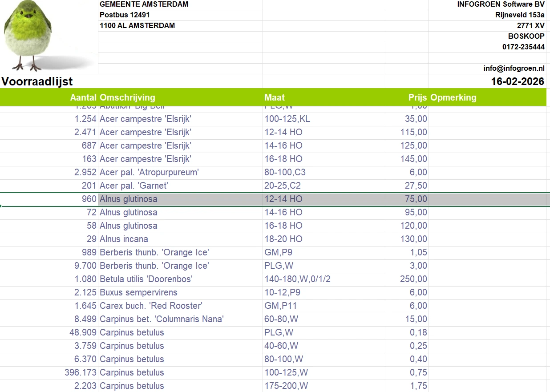
Task: Select the GEMEENTE AMSTERDAM address cell
Action: click(x=144, y=4)
